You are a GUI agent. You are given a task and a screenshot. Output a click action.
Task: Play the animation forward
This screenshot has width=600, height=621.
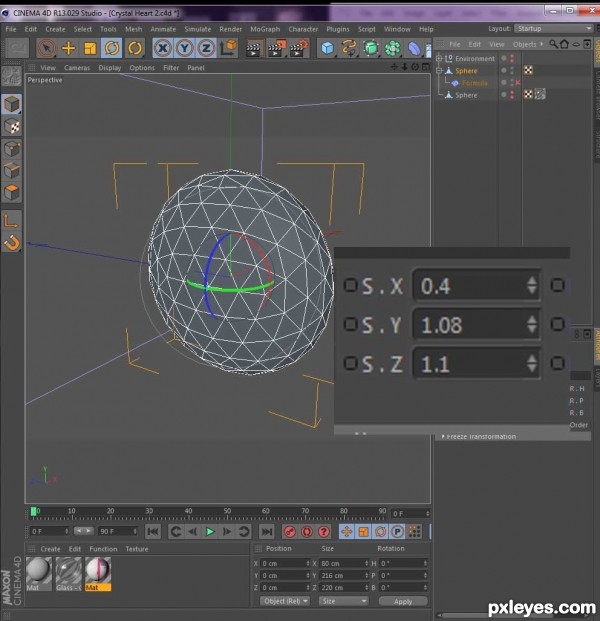(210, 532)
